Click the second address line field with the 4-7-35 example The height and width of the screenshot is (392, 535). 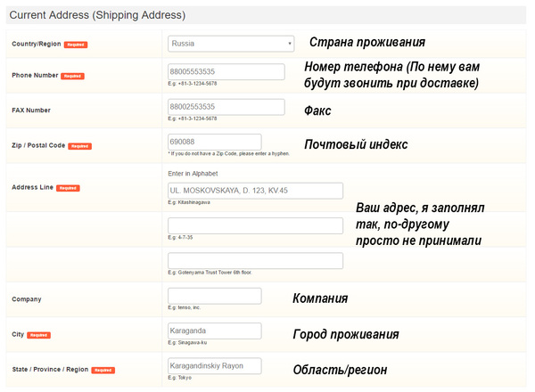255,225
